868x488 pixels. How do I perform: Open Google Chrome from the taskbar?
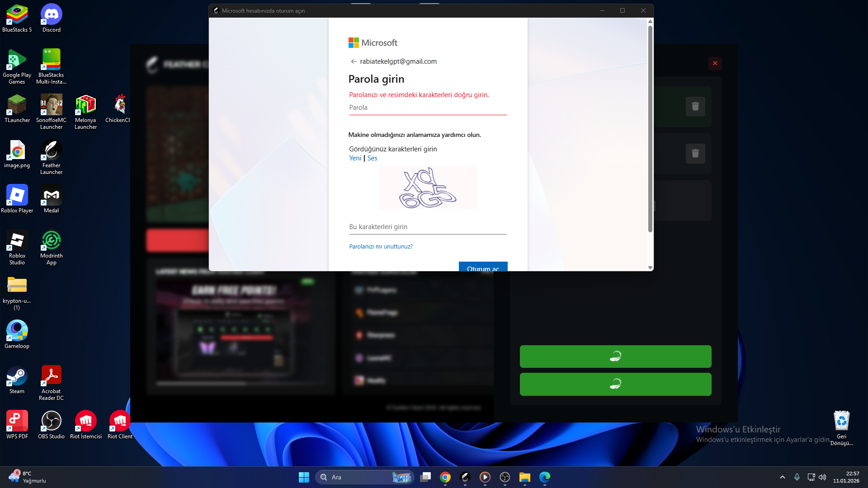pos(445,477)
